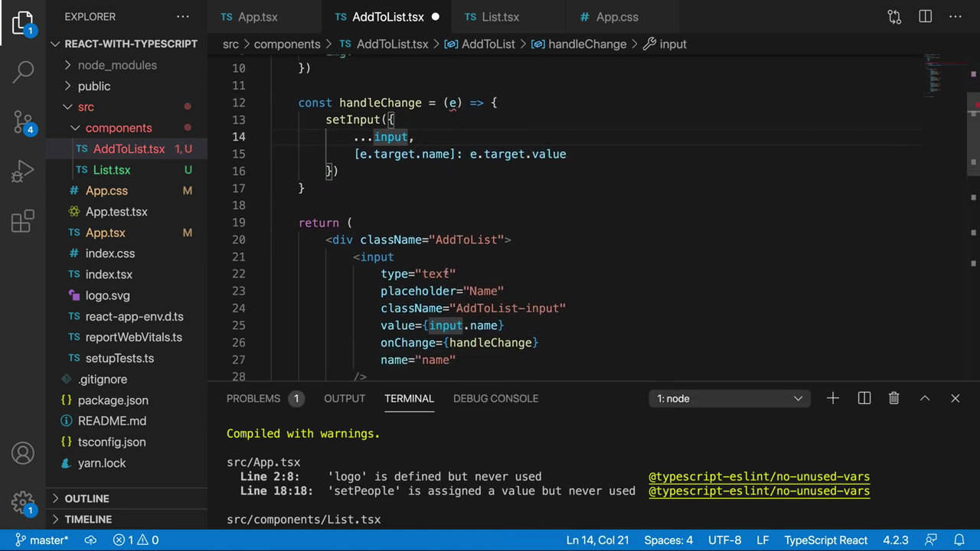Expand the public folder

pyautogui.click(x=126, y=86)
